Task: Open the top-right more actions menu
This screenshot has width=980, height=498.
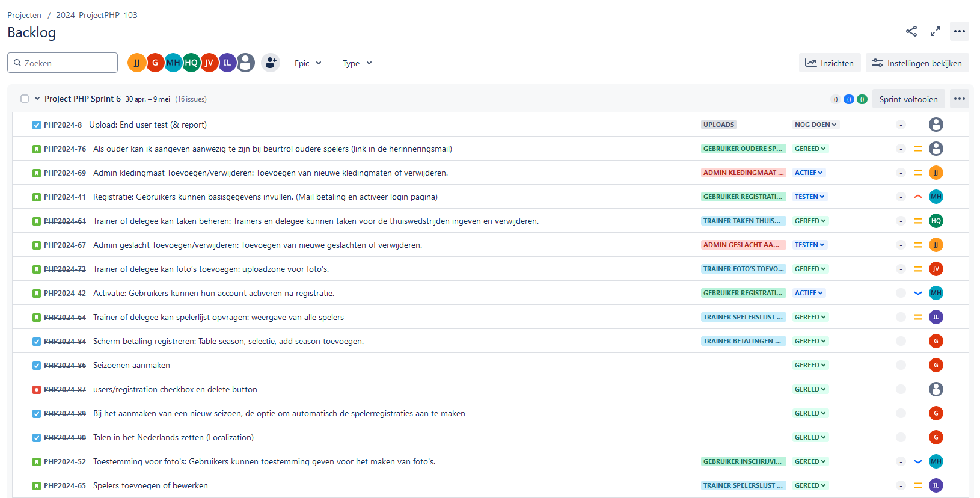Action: [960, 31]
